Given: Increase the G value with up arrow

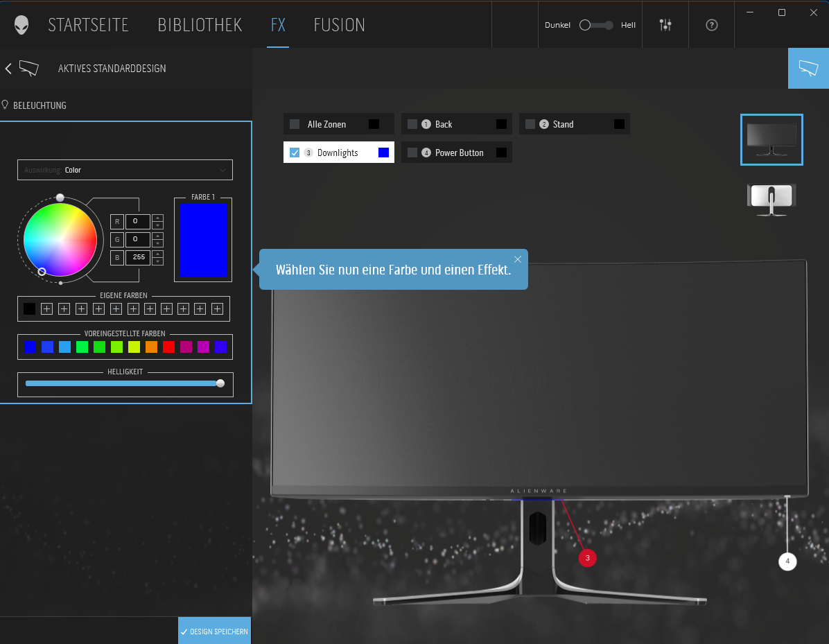Looking at the screenshot, I should (157, 236).
